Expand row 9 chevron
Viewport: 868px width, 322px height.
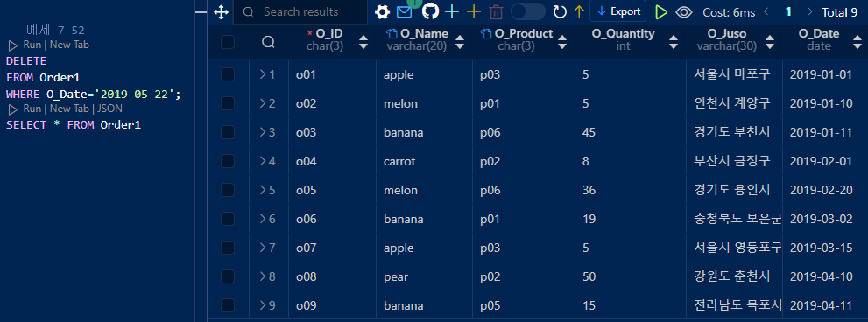click(x=263, y=305)
